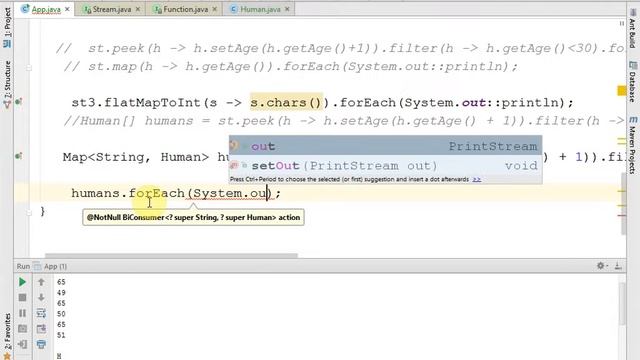The height and width of the screenshot is (360, 640).
Task: Click the BiConsumer parameter info tooltip
Action: coord(193,218)
